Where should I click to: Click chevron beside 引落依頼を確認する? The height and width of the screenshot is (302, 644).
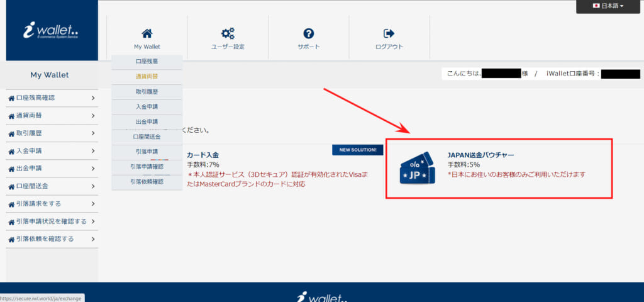[93, 238]
